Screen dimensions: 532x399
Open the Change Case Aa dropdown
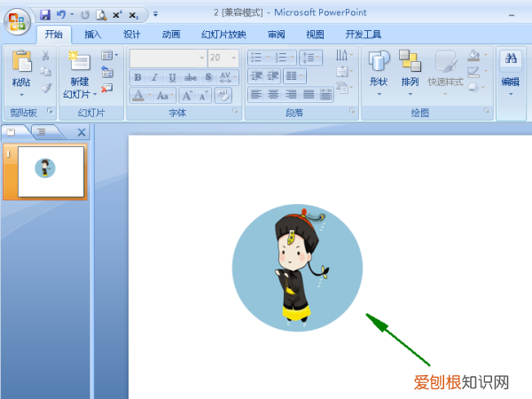point(165,96)
